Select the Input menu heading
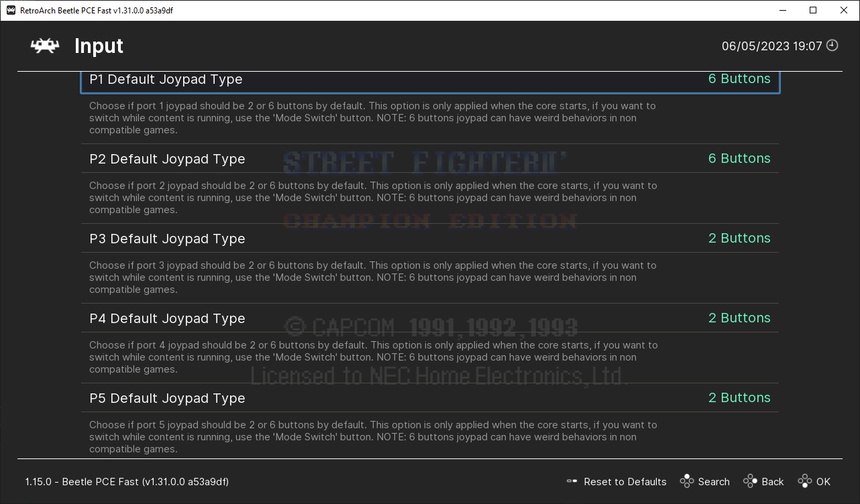Screen dimensions: 860x504 [x=98, y=46]
